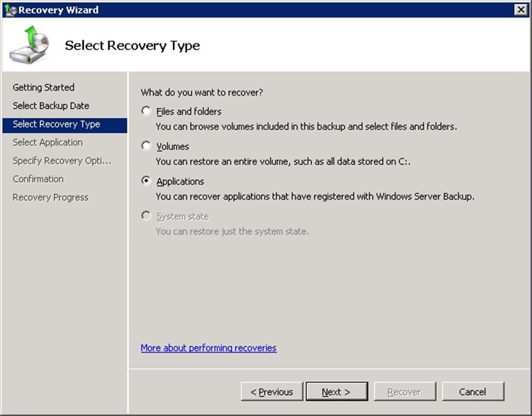Open the Select Backup Date step
Viewport: 532px width, 416px height.
click(x=51, y=106)
